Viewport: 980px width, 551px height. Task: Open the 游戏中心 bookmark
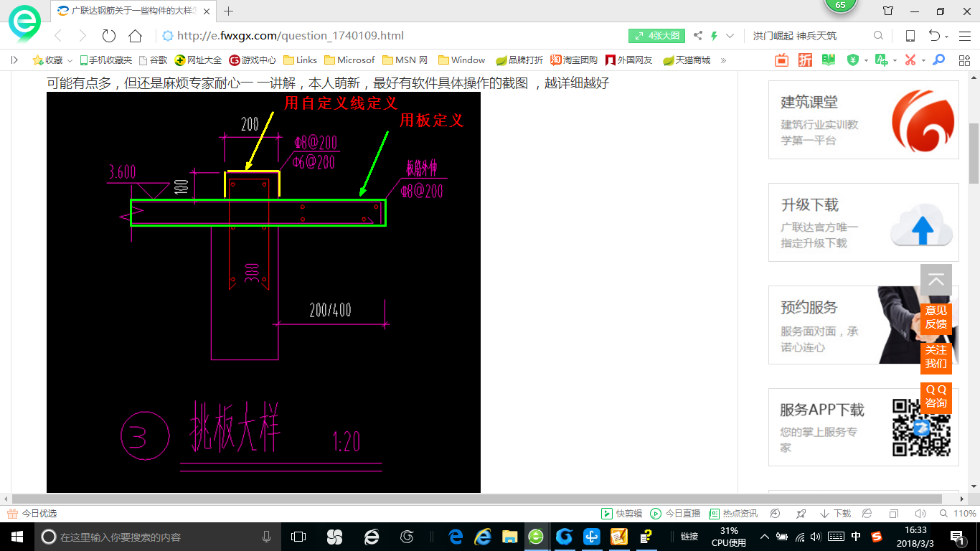(253, 60)
